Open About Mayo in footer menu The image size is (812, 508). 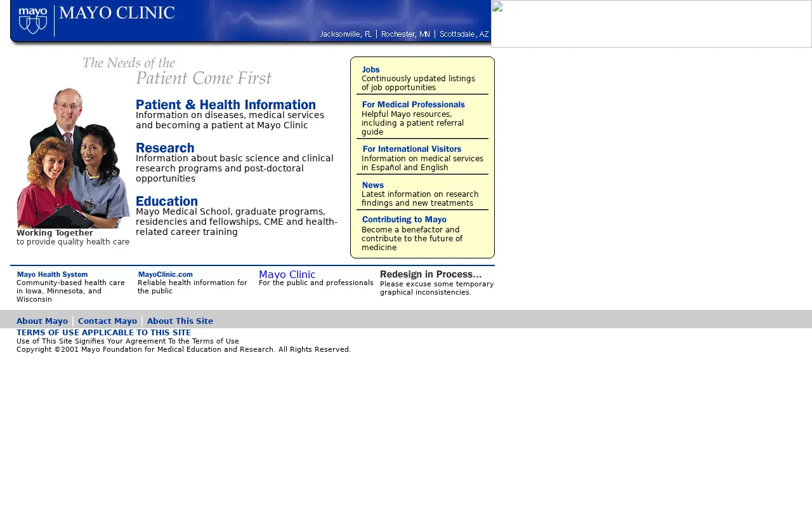click(x=42, y=321)
